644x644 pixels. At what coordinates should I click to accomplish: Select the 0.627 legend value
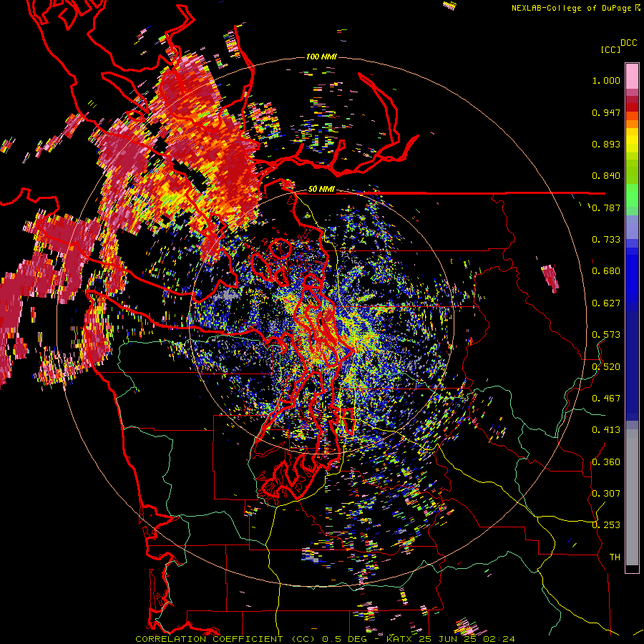pos(606,303)
